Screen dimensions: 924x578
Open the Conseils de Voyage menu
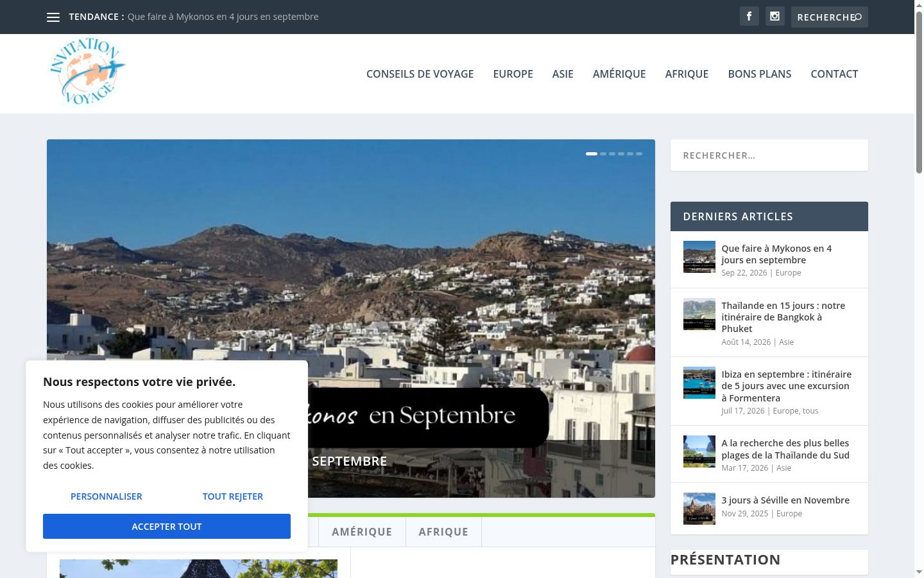pyautogui.click(x=420, y=74)
